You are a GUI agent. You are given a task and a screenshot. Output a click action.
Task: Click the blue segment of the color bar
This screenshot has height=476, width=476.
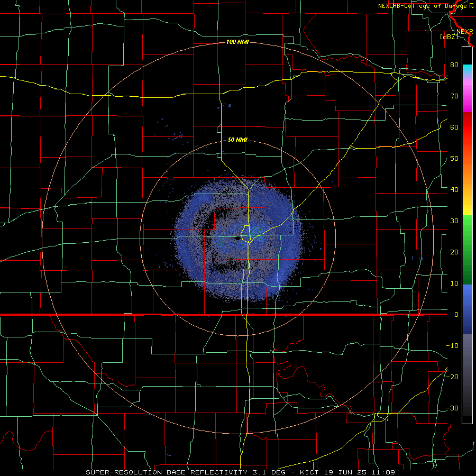pos(467,309)
